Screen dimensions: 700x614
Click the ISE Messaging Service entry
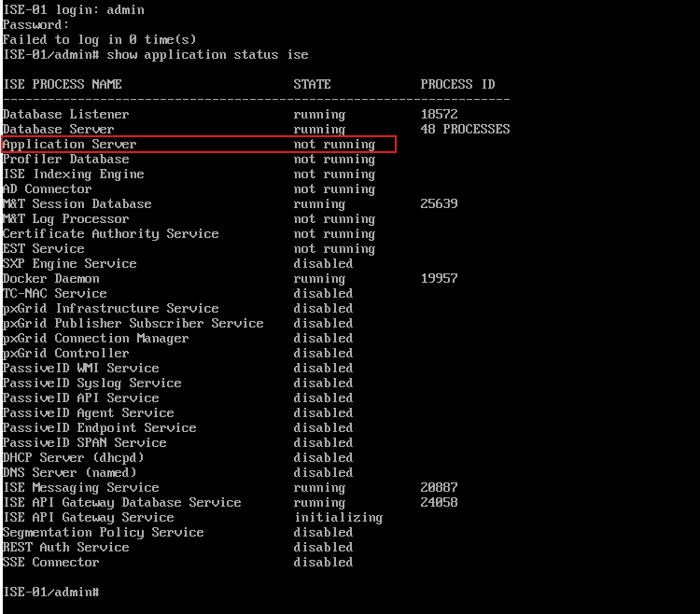tap(80, 488)
